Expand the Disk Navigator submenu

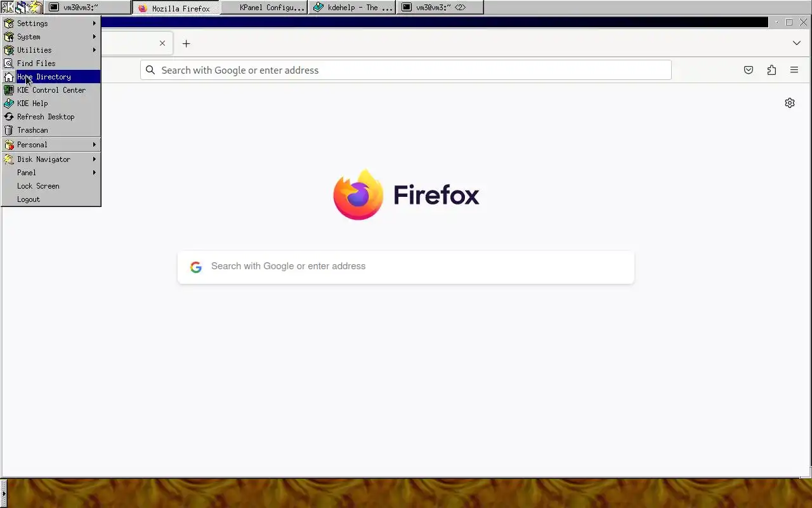click(51, 159)
